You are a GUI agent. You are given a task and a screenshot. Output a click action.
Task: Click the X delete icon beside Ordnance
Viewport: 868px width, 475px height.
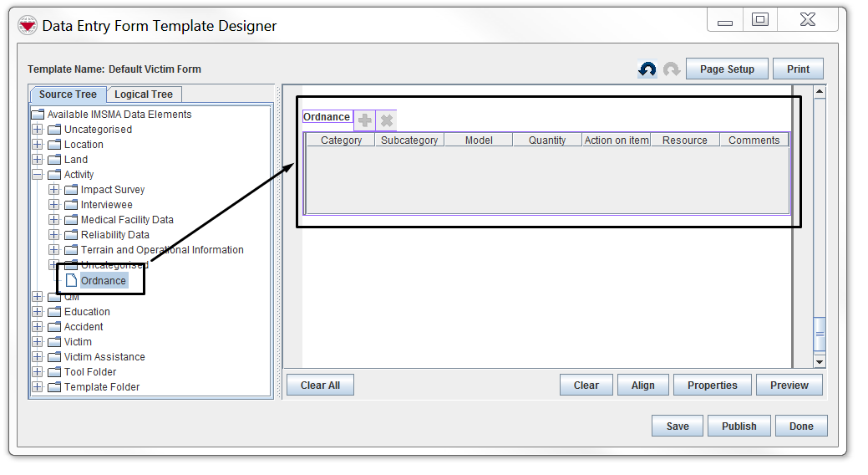(x=387, y=120)
